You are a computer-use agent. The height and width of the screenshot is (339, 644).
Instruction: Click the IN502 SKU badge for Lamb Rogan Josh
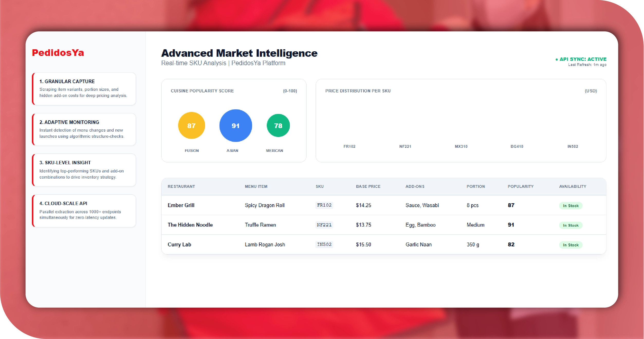point(324,245)
